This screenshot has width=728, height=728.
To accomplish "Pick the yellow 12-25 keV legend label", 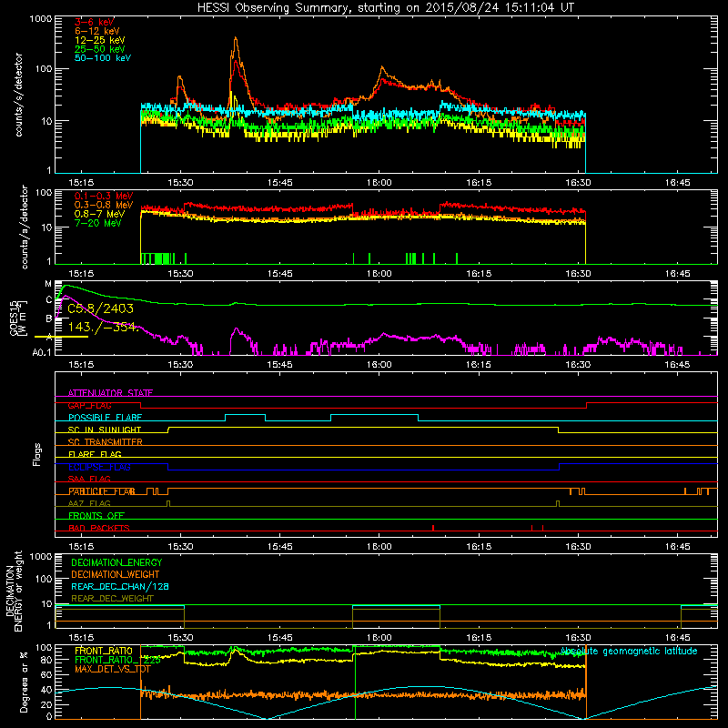I will (100, 40).
